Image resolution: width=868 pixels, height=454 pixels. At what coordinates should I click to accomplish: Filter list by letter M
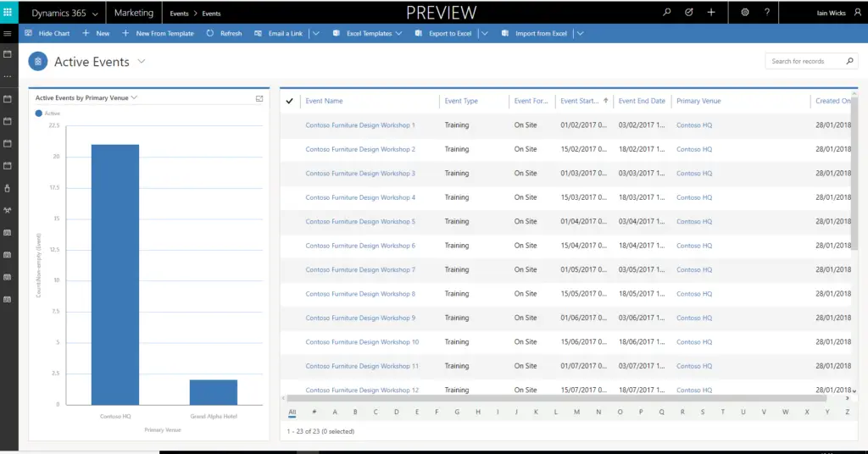(576, 412)
